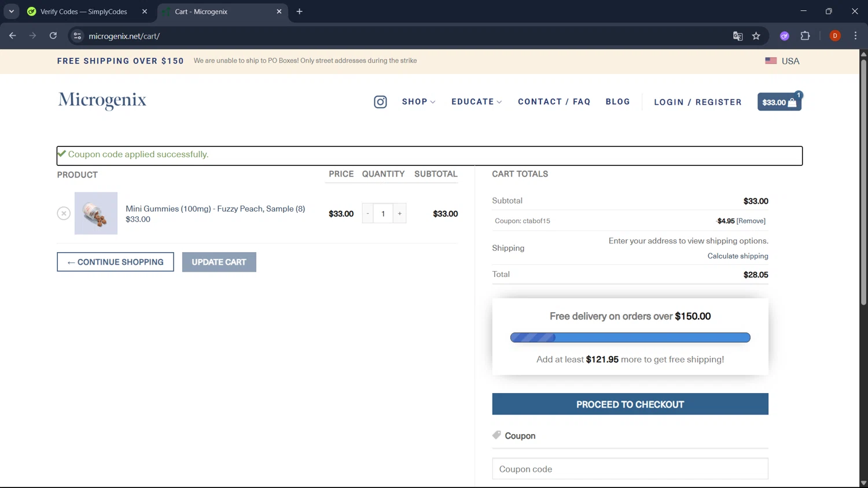
Task: Remove Mini Gummies item with X icon
Action: tap(64, 213)
